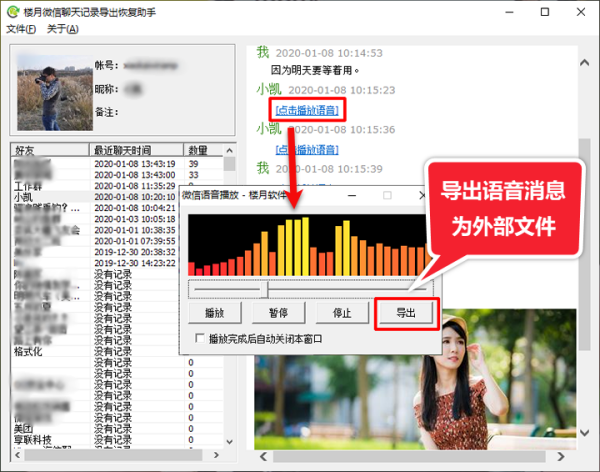The image size is (600, 472).
Task: Open the 关于(A) menu
Action: pyautogui.click(x=63, y=29)
